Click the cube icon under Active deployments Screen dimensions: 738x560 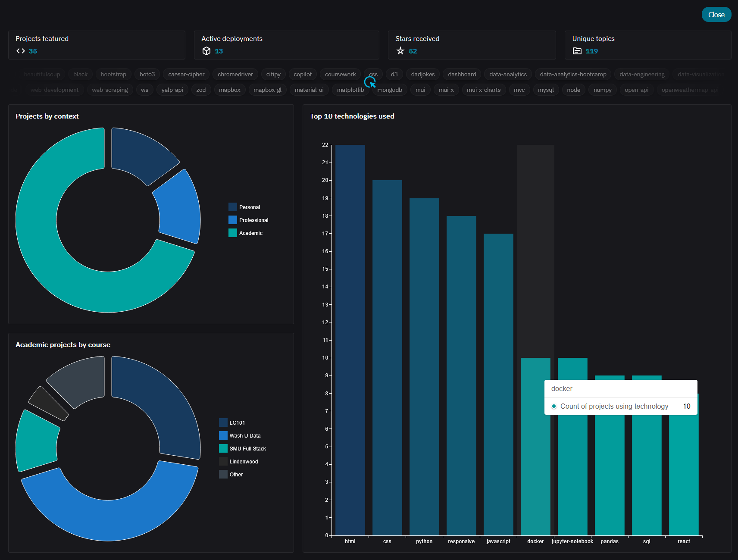206,51
